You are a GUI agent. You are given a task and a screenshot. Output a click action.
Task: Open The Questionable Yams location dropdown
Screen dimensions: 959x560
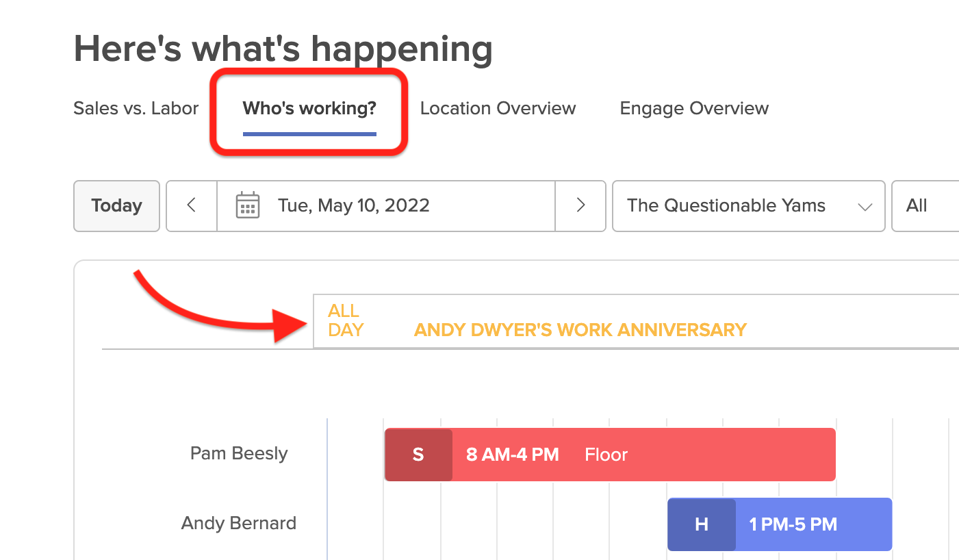[x=748, y=206]
